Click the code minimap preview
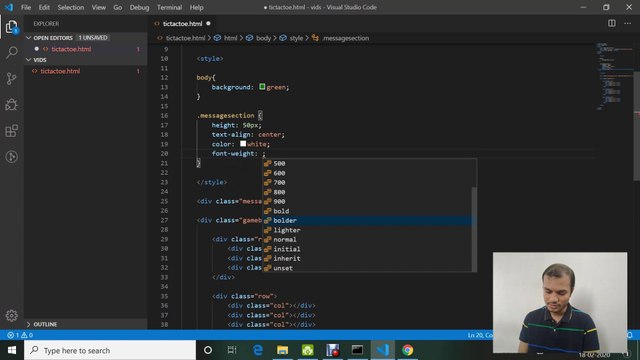 (x=614, y=76)
